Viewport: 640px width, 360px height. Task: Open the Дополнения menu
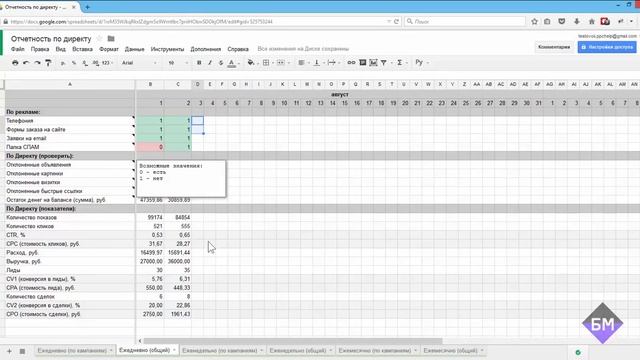coord(206,49)
